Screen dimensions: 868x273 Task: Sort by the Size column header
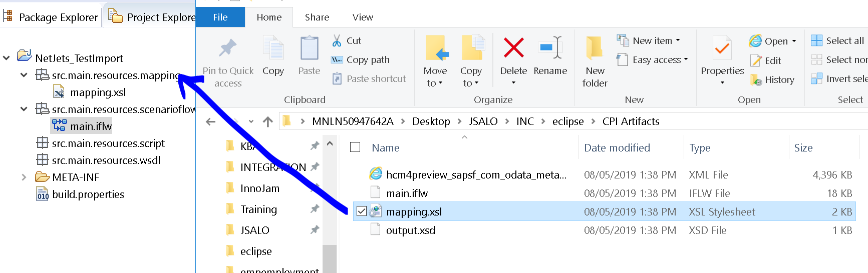[803, 148]
